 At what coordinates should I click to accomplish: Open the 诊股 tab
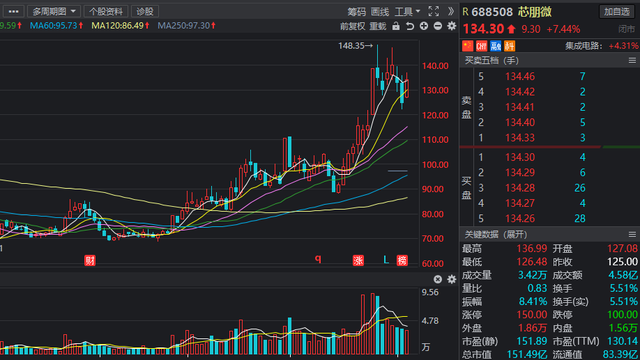click(x=145, y=11)
